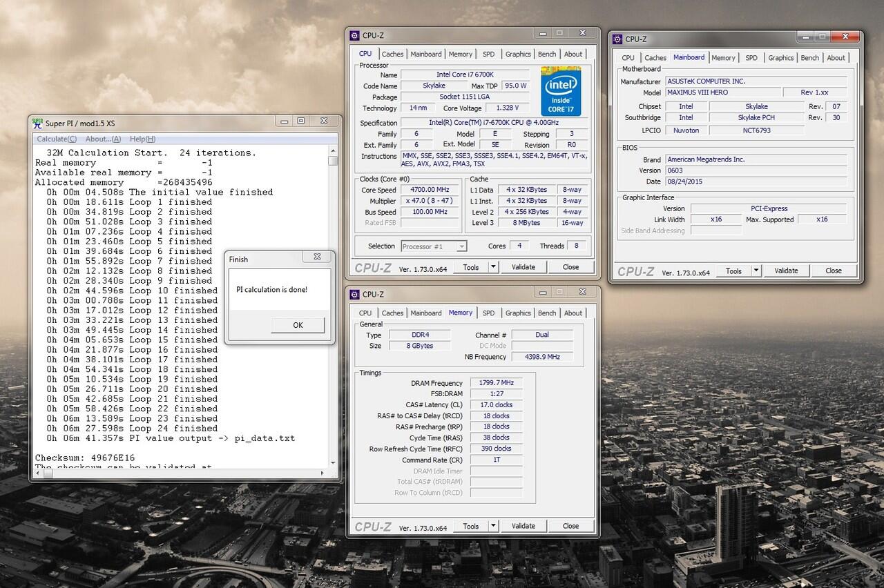The image size is (884, 588).
Task: Click OK in the Finish dialog
Action: click(x=298, y=325)
